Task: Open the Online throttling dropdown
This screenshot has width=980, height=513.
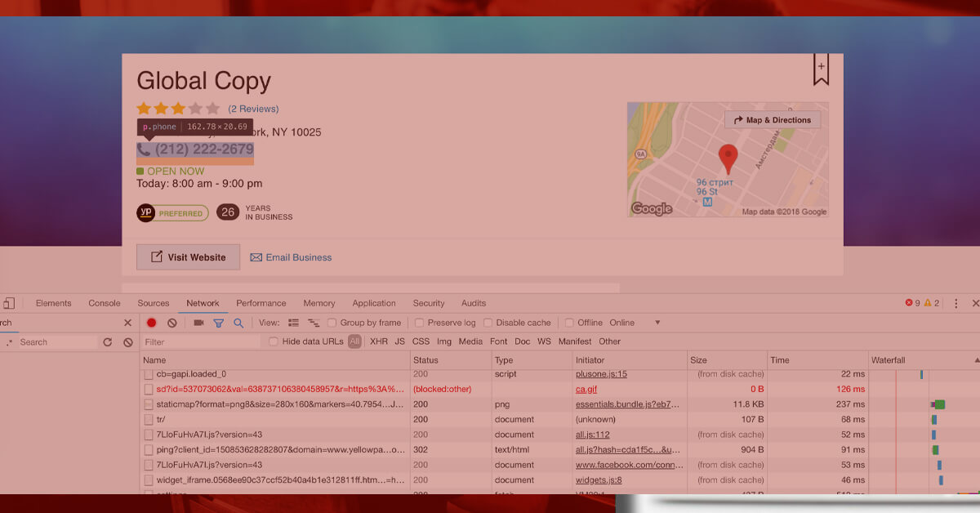Action: click(634, 323)
